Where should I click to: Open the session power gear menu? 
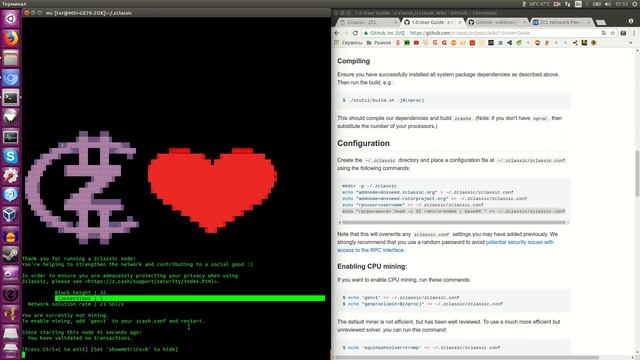635,4
